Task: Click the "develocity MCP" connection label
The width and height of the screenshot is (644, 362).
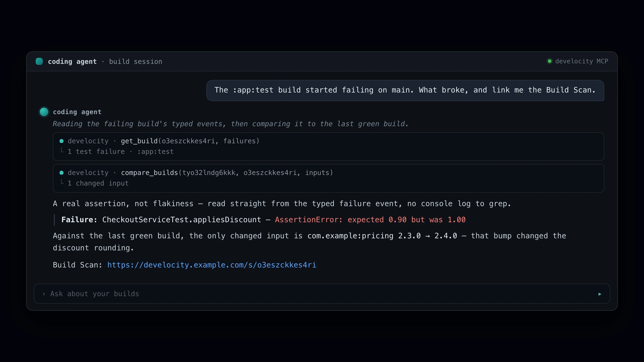Action: pos(582,61)
